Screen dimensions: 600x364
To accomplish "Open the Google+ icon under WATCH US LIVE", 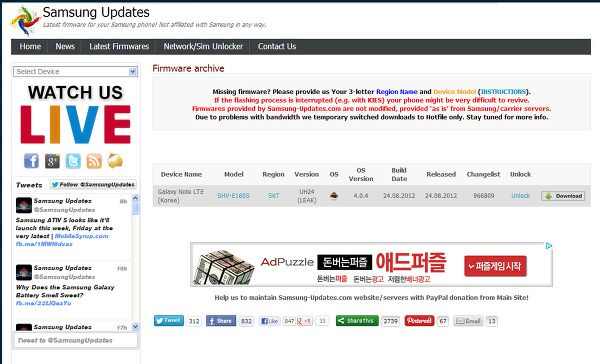I will click(52, 161).
